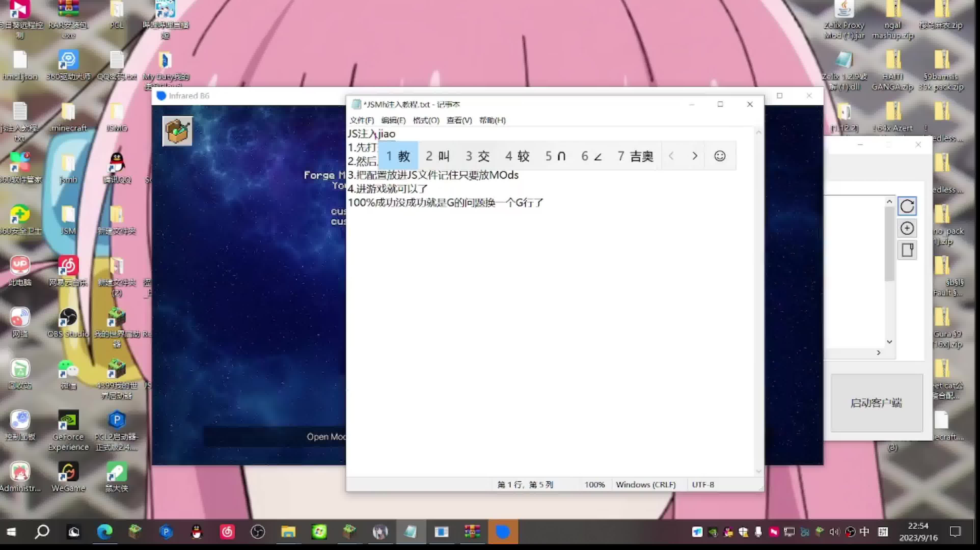Viewport: 980px width, 550px height.
Task: Open the IME emoji smiley panel
Action: [x=719, y=156]
